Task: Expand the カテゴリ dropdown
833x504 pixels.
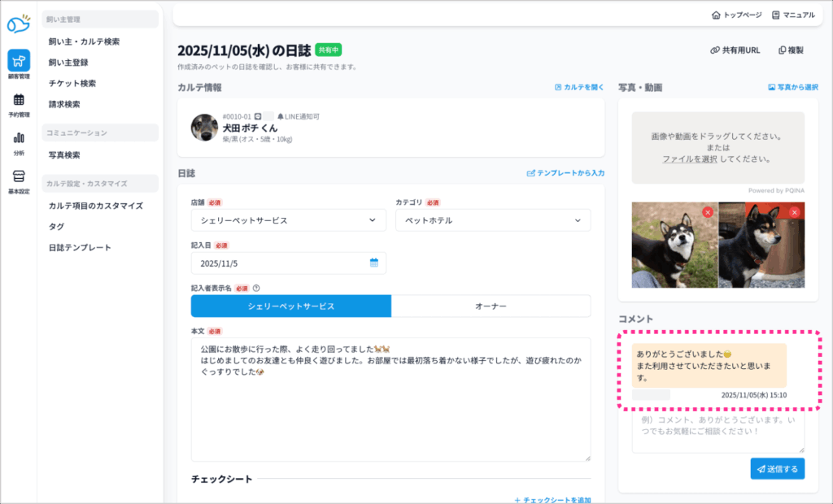Action: (493, 220)
